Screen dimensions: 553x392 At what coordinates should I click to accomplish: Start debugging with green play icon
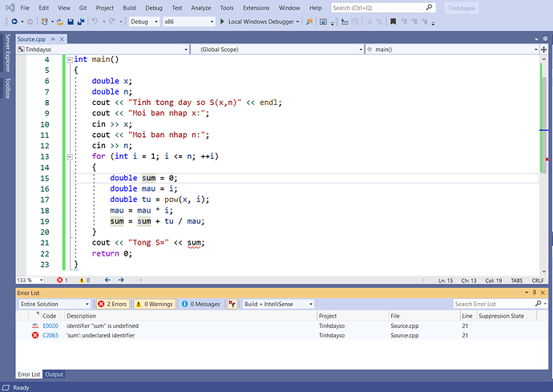point(222,22)
